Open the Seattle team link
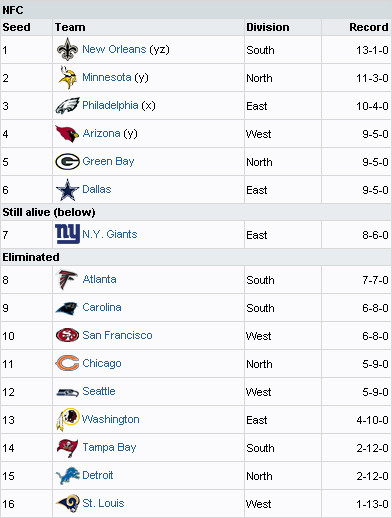 99,391
